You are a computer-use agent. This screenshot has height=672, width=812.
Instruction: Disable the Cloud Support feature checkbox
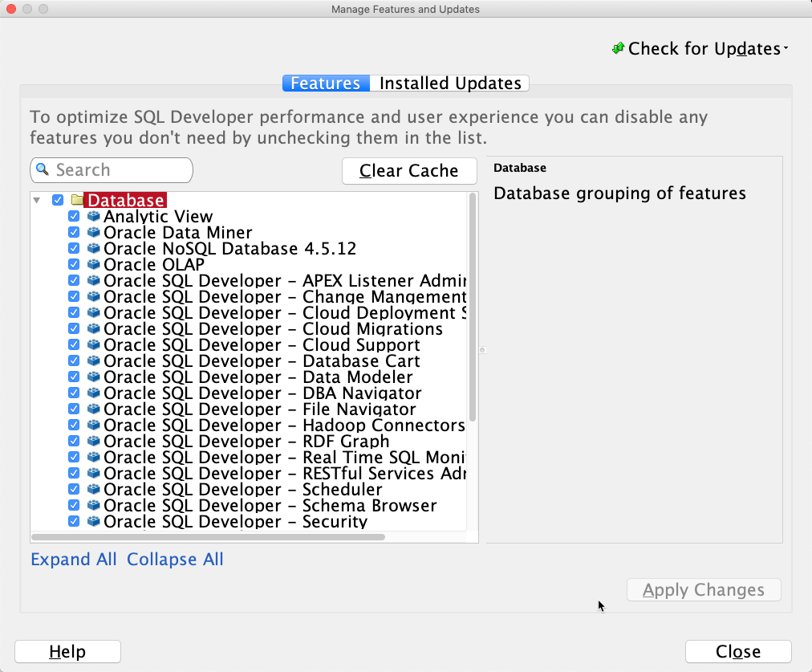[x=74, y=344]
